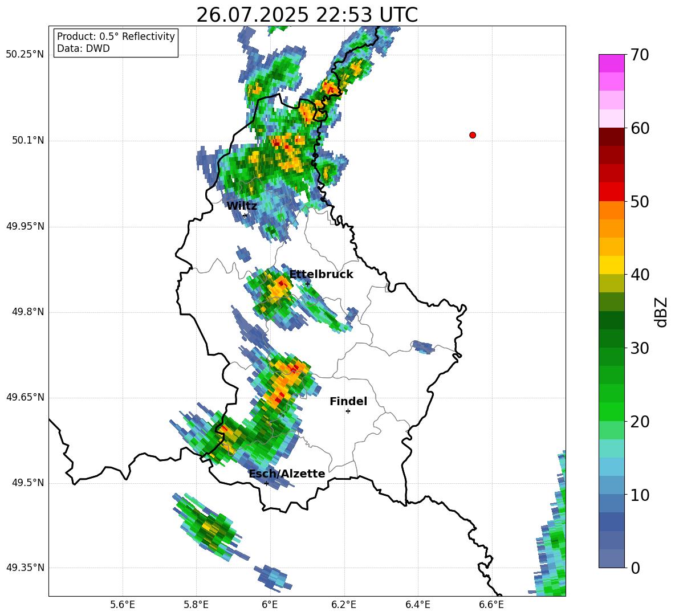Click the 6.4°E longitude label
675x616 pixels.
pyautogui.click(x=417, y=605)
